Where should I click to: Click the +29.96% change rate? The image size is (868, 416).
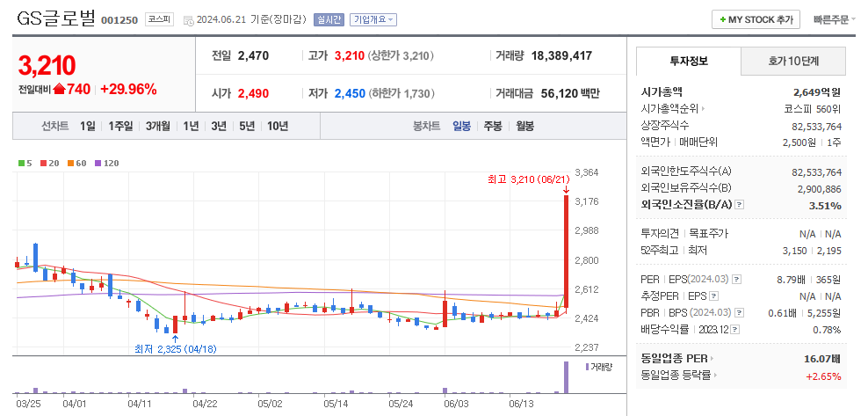(128, 89)
